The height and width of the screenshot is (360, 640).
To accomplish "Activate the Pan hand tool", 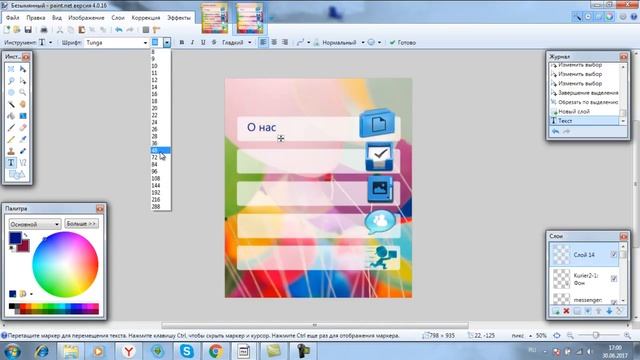I will (x=23, y=104).
